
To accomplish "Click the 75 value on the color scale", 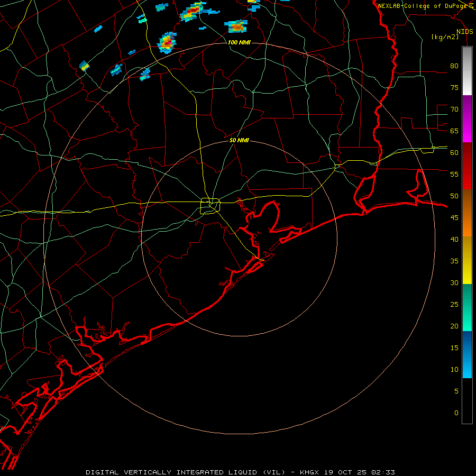I will click(454, 87).
